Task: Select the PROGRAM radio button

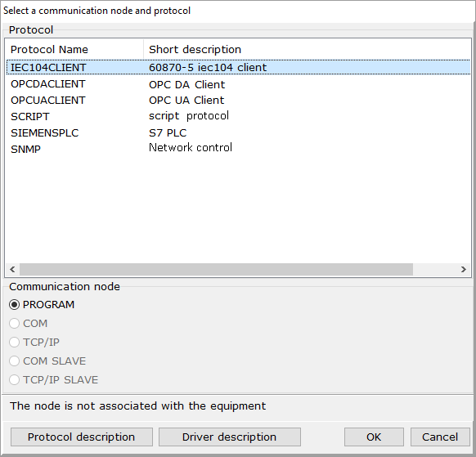Action: click(14, 304)
